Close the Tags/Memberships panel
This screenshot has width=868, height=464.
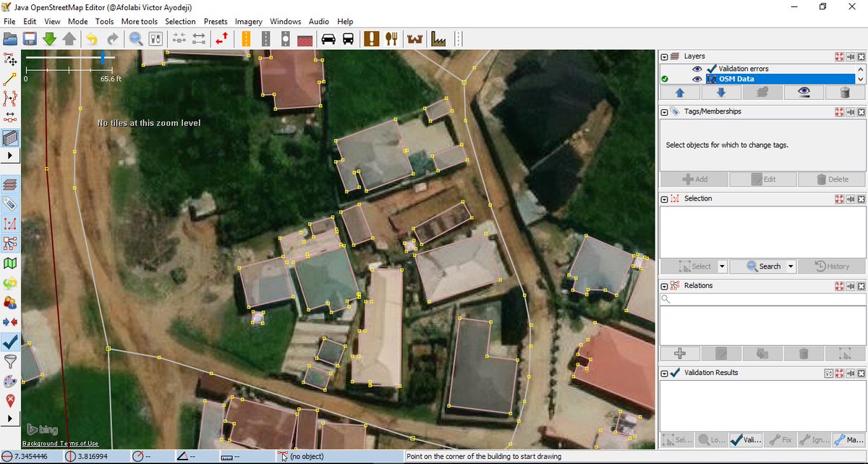861,111
